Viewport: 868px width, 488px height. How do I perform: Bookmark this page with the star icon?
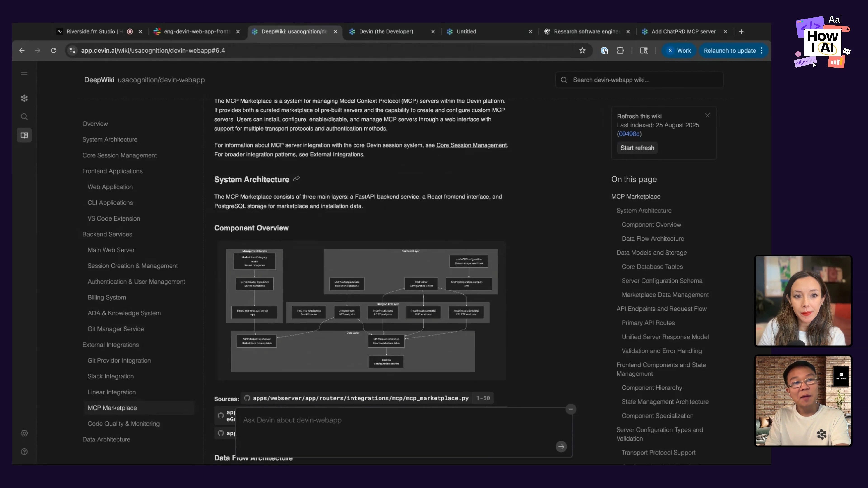pyautogui.click(x=582, y=51)
